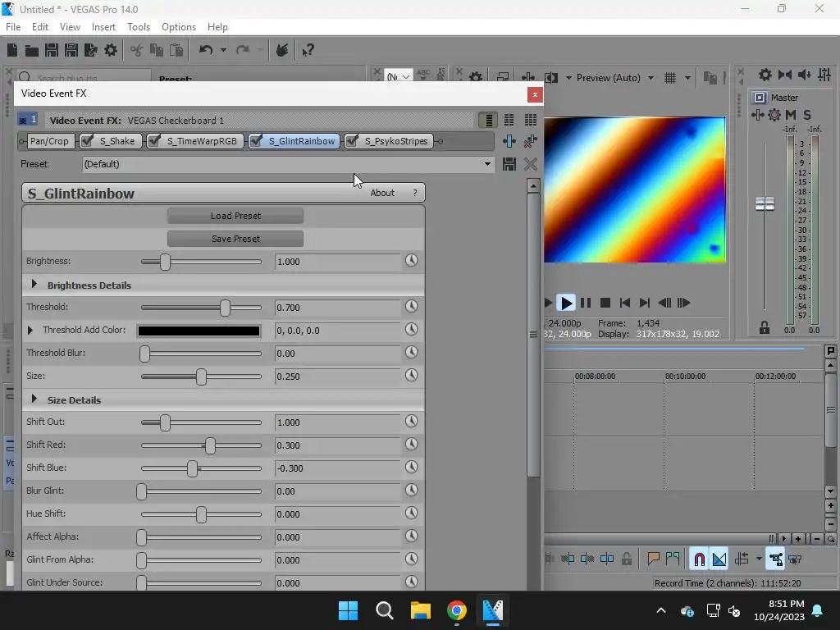Open a project with the folder icon

tap(32, 51)
